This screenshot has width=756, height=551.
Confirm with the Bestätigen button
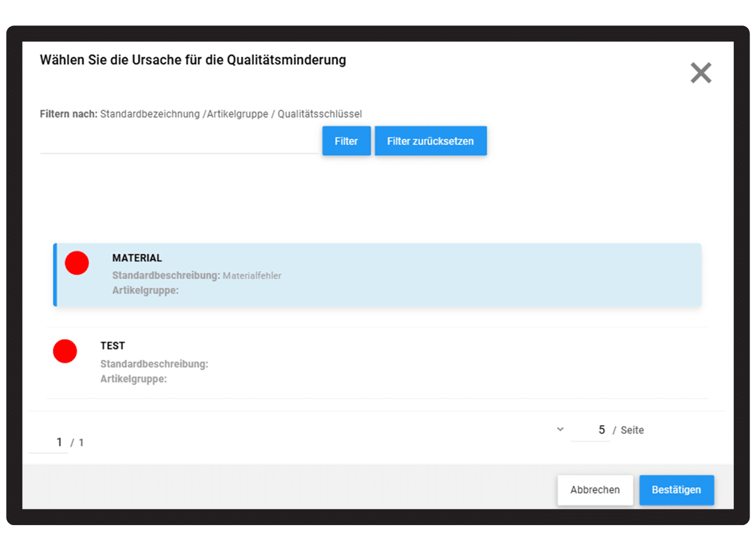(x=677, y=490)
